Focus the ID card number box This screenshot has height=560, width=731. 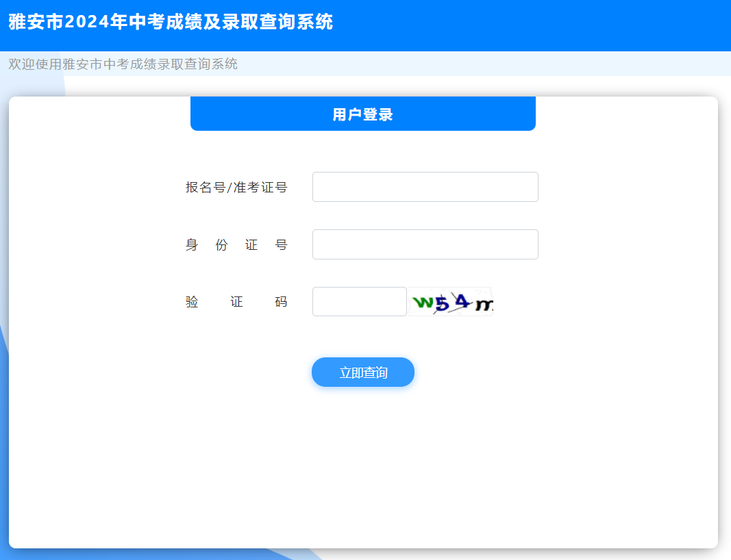[x=425, y=244]
